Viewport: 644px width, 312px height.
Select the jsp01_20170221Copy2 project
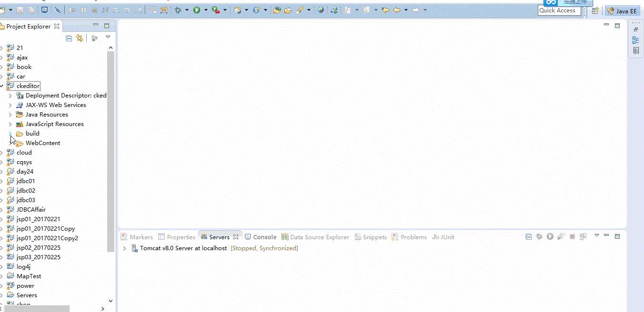47,238
